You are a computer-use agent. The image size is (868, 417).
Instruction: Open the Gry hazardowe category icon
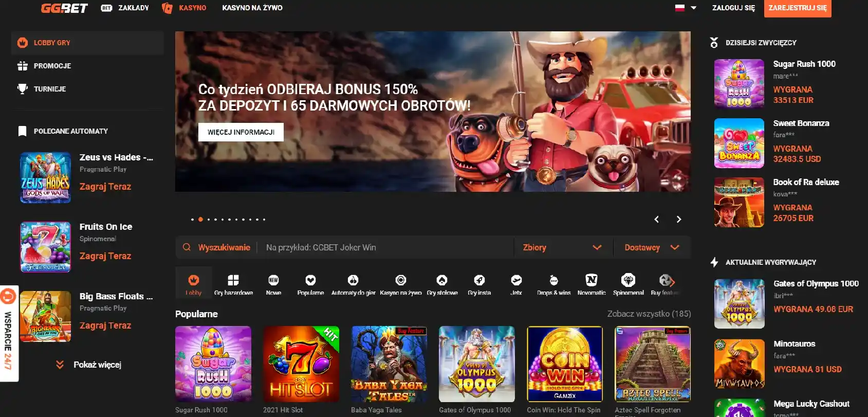coord(233,280)
